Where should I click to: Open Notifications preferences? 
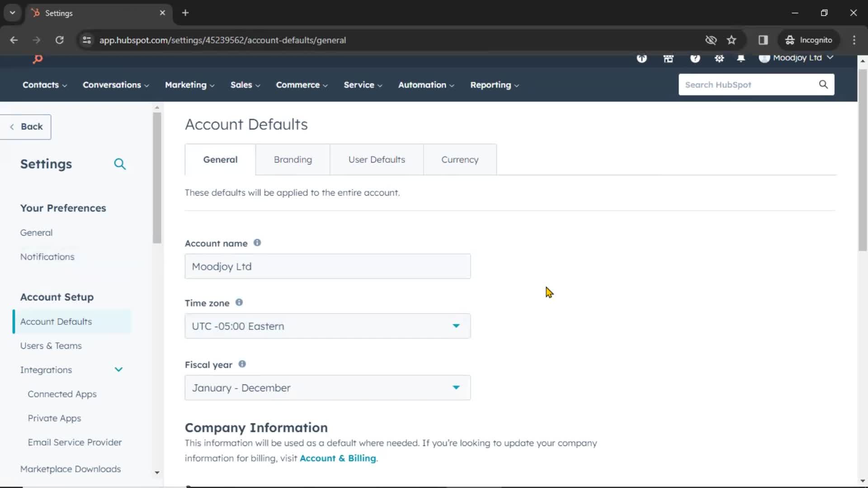coord(47,257)
